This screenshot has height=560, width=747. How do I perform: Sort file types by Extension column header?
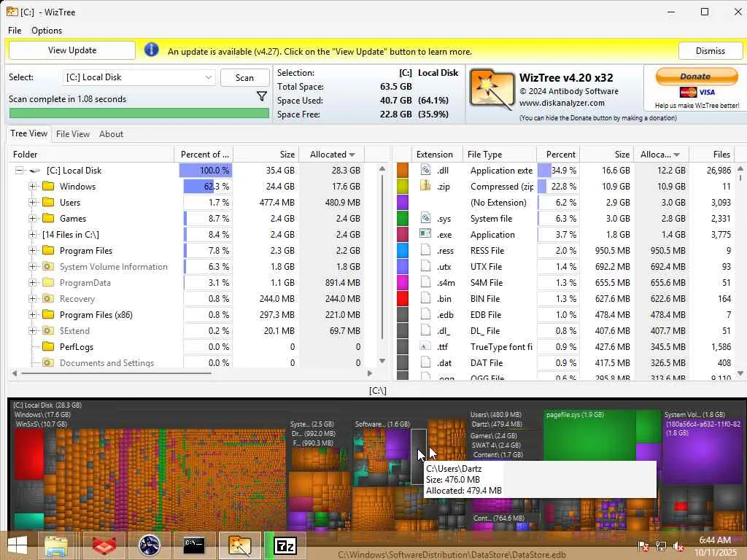pyautogui.click(x=436, y=154)
